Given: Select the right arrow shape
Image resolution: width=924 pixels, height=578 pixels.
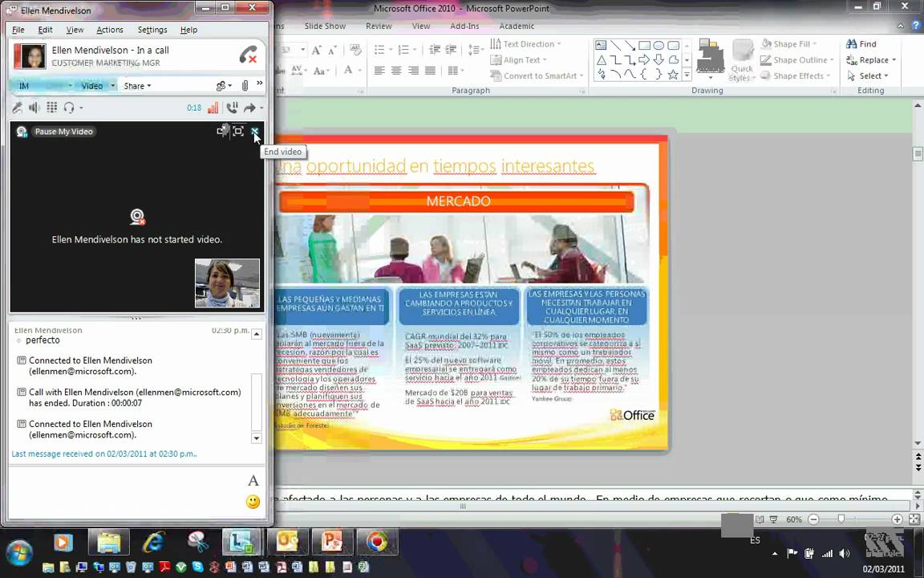Looking at the screenshot, I should (644, 59).
